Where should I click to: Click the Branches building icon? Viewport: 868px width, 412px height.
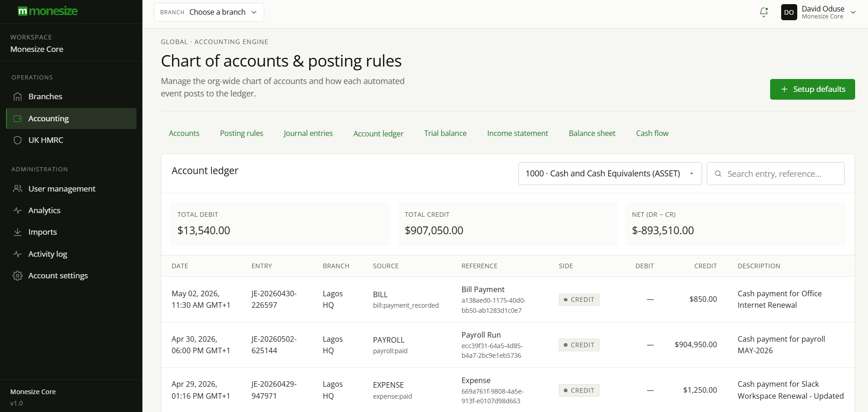[x=17, y=96]
